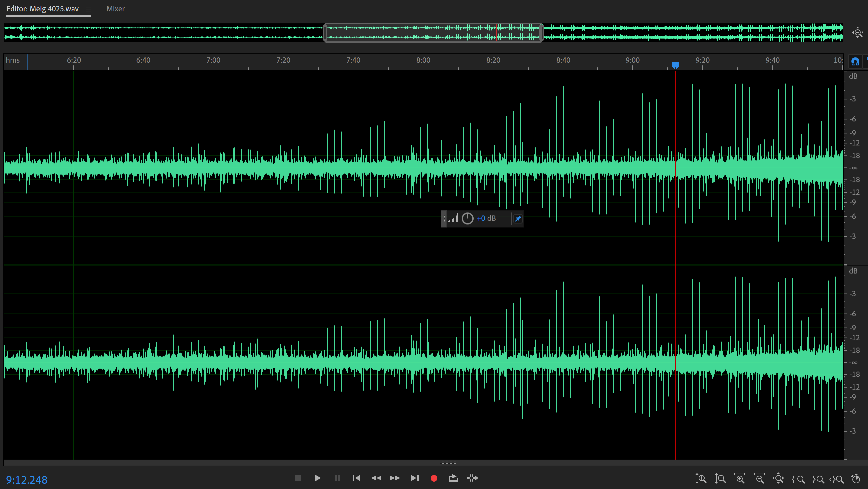Click the Fast Forward button
Image resolution: width=868 pixels, height=489 pixels.
(x=395, y=478)
